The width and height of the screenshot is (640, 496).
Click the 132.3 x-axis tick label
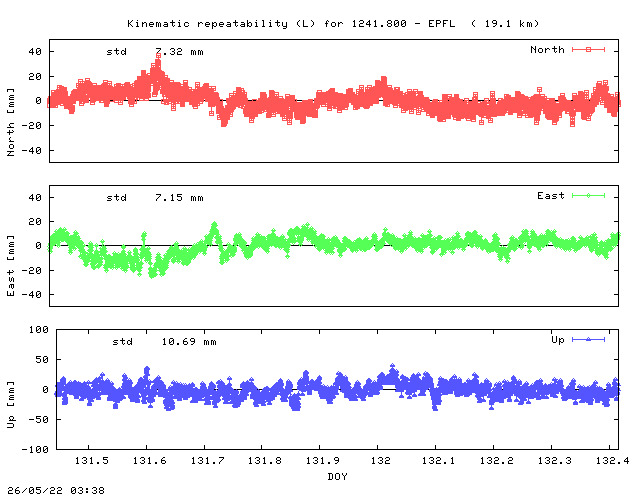tap(554, 460)
